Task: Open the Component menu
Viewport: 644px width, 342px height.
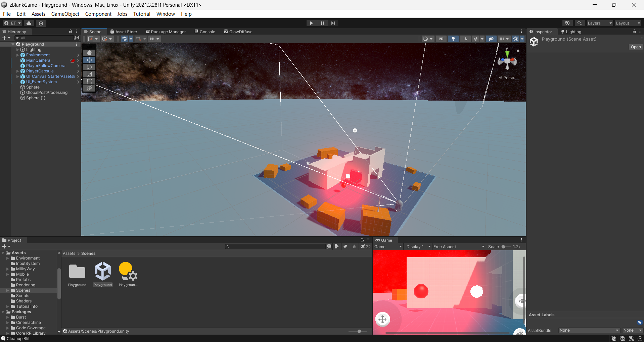Action: [98, 14]
